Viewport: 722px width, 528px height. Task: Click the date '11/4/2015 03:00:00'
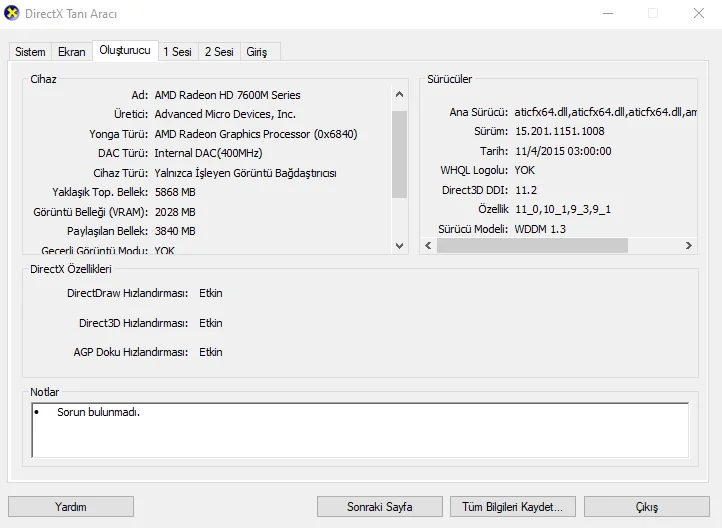point(563,151)
